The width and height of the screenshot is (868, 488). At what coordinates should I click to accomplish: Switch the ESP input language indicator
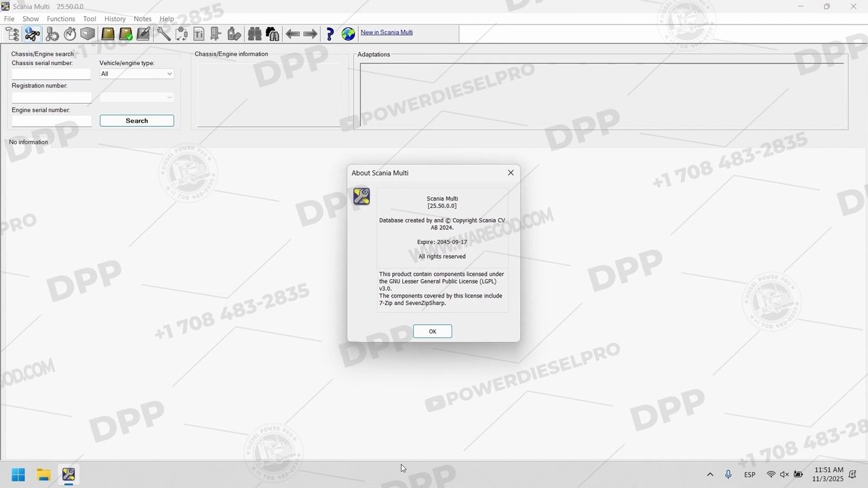coord(750,474)
